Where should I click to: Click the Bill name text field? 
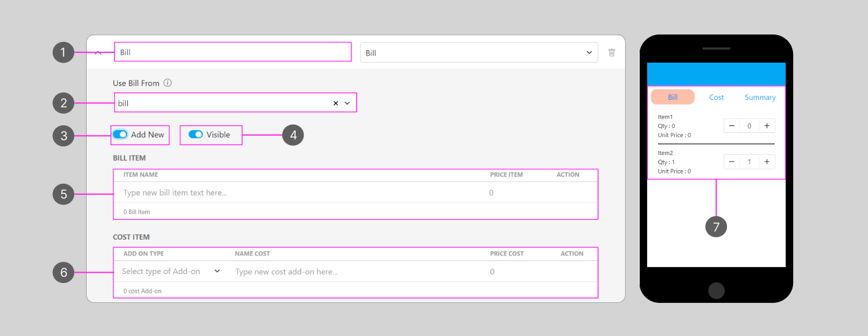(232, 52)
